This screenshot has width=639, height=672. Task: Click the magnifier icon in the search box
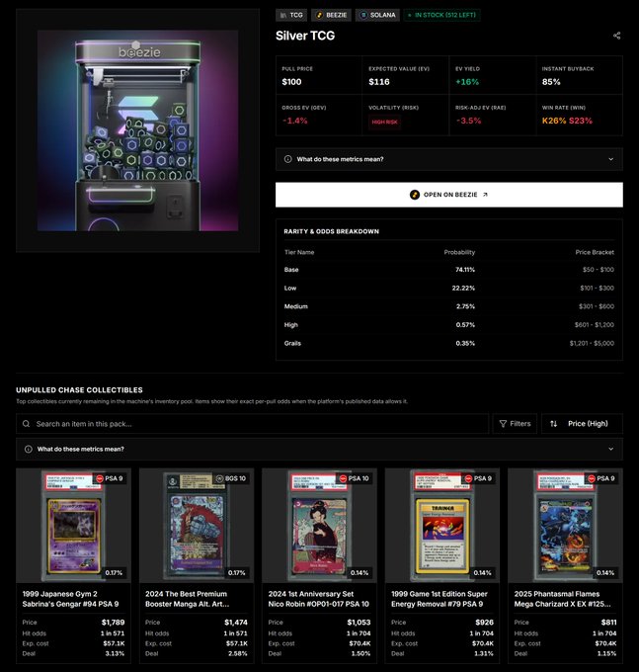[x=26, y=423]
